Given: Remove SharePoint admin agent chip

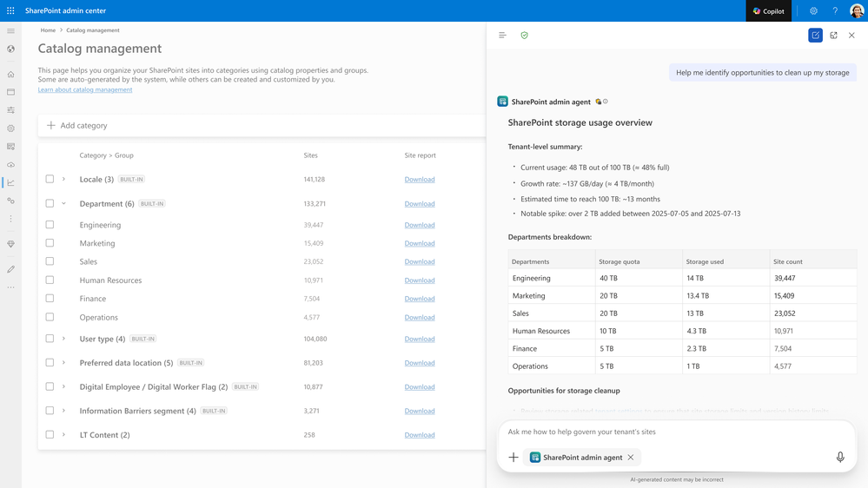Looking at the screenshot, I should [x=631, y=457].
